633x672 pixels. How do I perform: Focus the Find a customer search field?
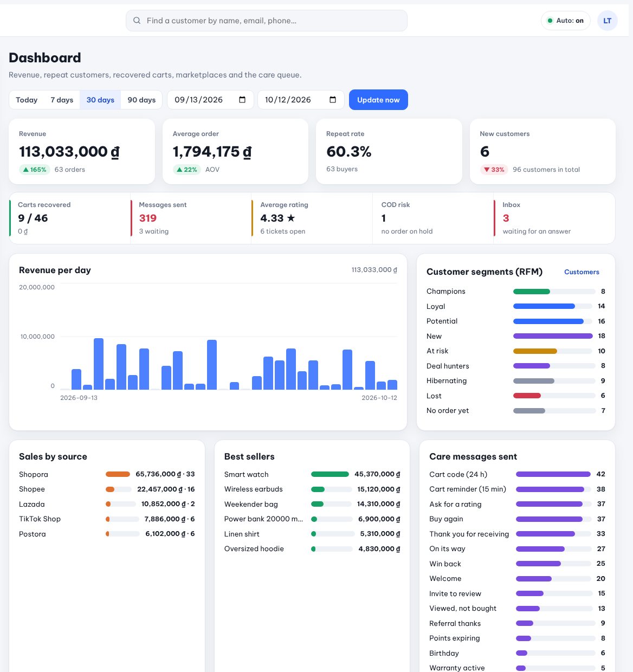(267, 21)
